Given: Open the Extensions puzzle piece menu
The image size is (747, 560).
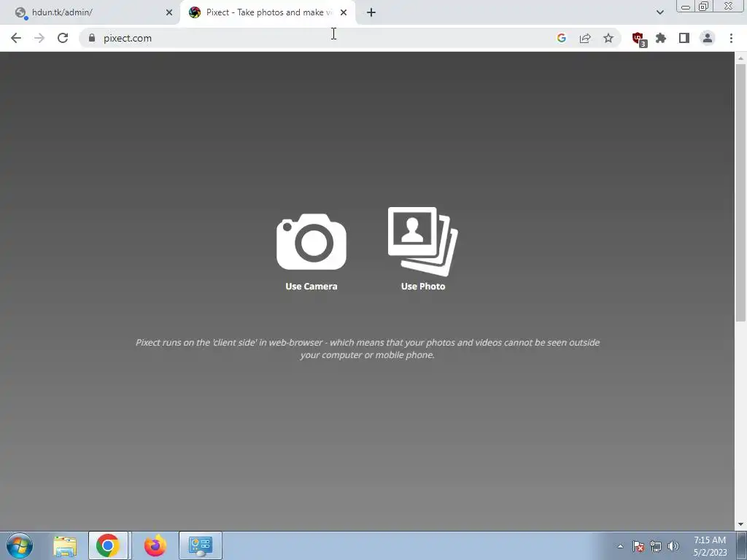Looking at the screenshot, I should (661, 38).
